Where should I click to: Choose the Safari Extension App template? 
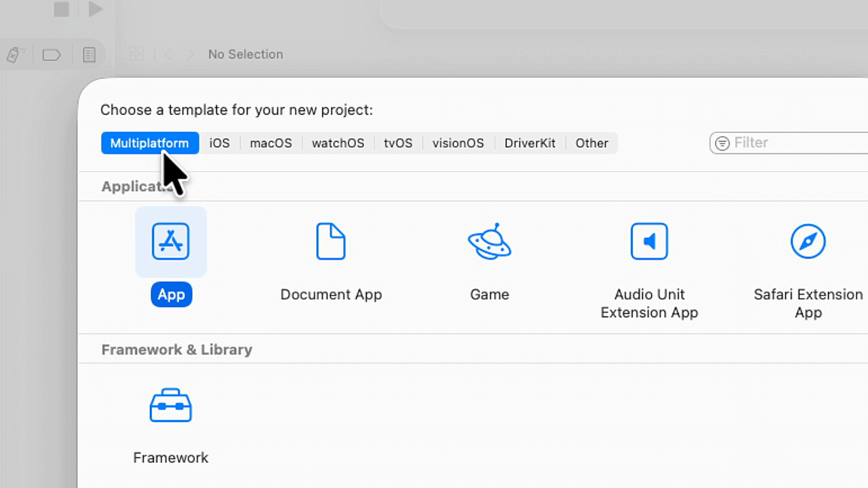(x=808, y=242)
